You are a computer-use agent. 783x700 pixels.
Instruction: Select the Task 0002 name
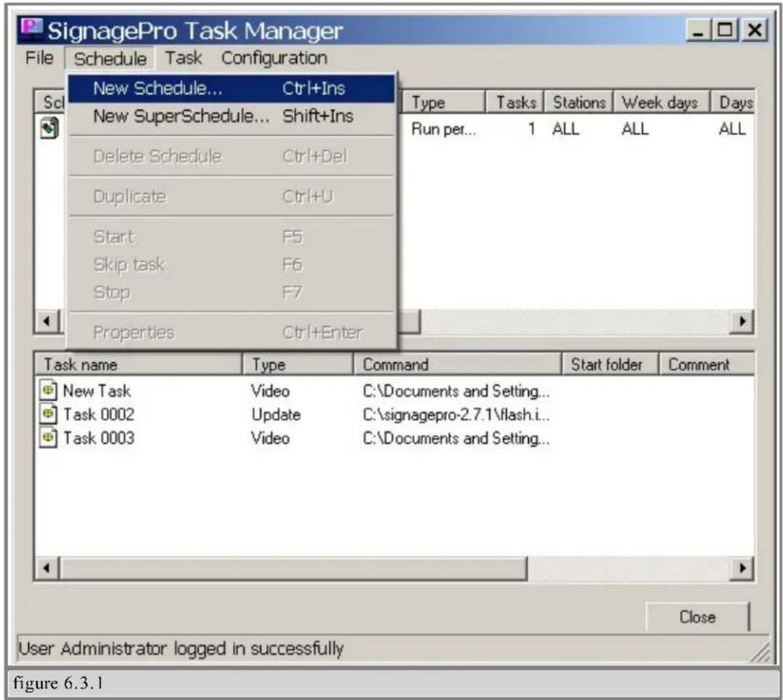(98, 415)
